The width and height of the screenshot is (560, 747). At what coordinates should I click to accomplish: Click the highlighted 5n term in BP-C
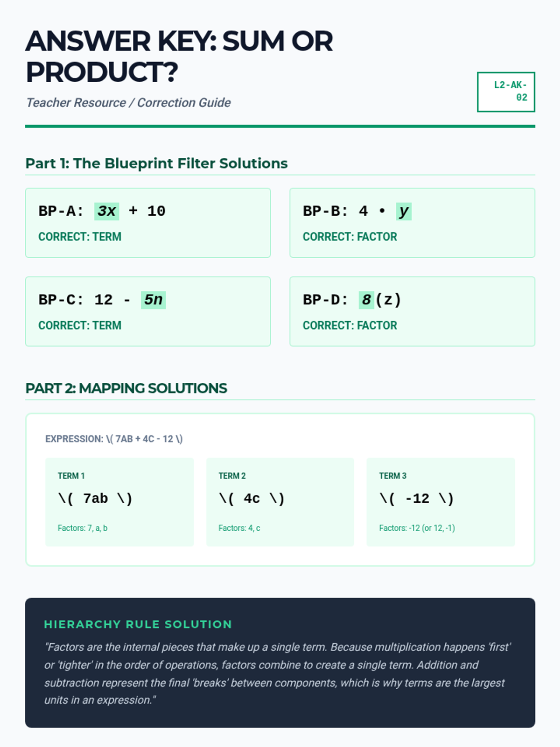[153, 300]
